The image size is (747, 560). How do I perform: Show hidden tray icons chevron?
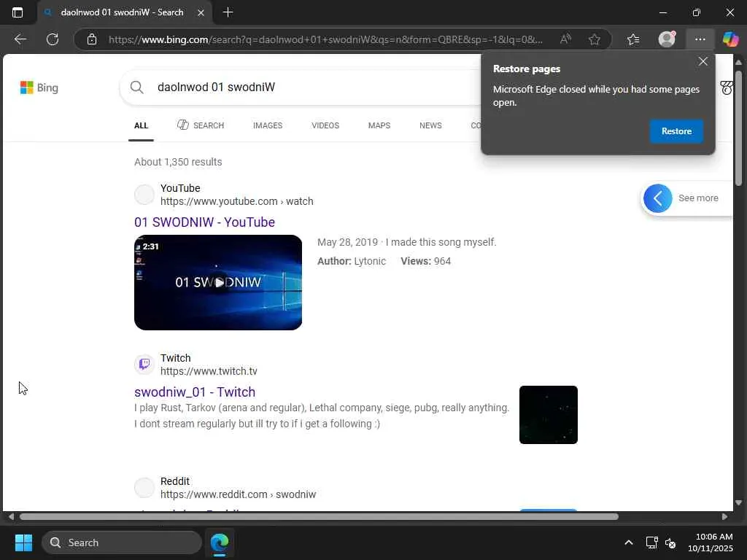click(x=628, y=542)
